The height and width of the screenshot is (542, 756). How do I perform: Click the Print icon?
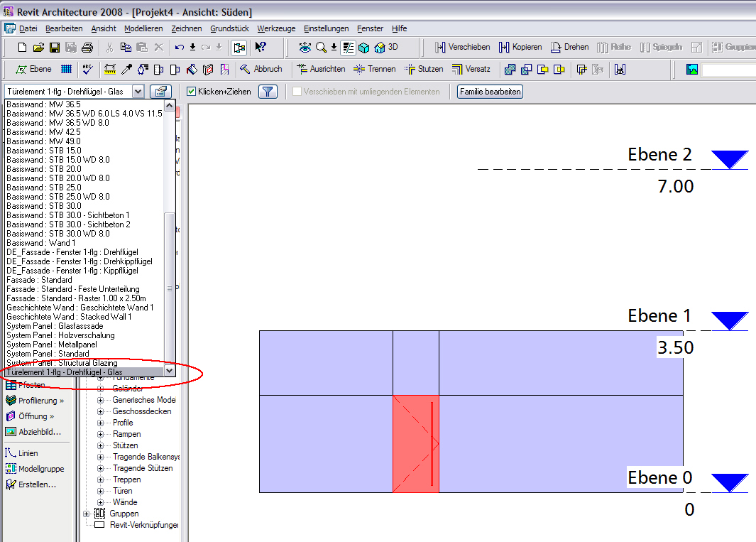[x=87, y=48]
